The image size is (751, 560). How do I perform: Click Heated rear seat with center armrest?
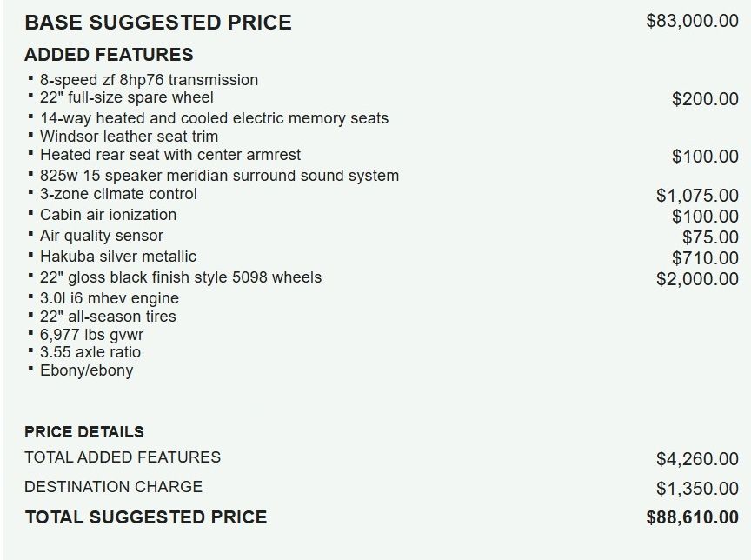(170, 155)
